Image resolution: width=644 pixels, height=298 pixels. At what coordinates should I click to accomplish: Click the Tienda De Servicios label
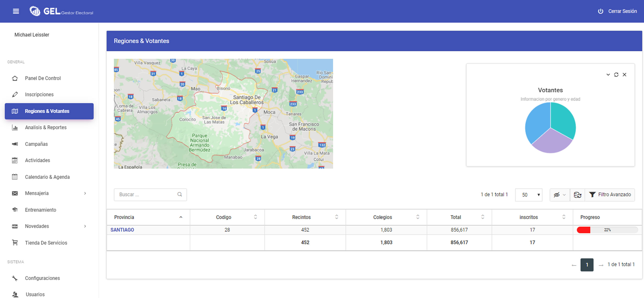[46, 243]
